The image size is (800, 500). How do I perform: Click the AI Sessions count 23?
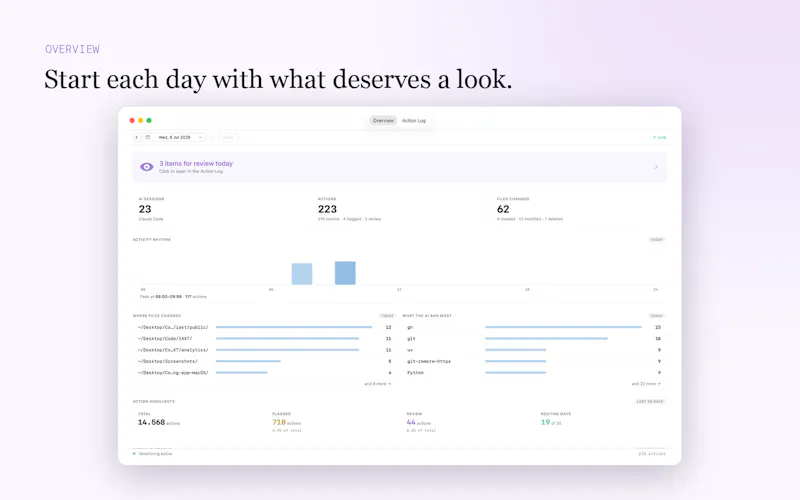pos(145,209)
